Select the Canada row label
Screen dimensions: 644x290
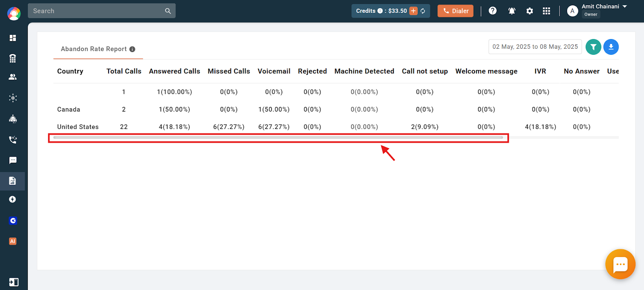pyautogui.click(x=69, y=110)
